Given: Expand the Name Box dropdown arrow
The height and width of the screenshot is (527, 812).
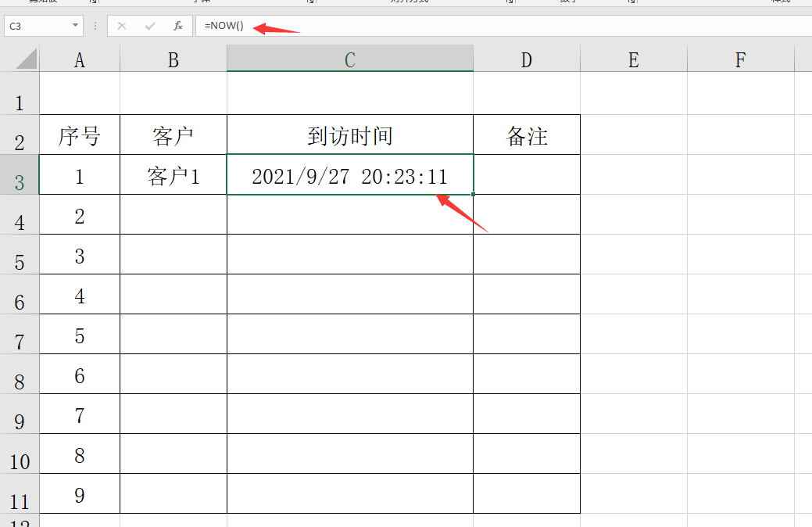Looking at the screenshot, I should pos(75,25).
